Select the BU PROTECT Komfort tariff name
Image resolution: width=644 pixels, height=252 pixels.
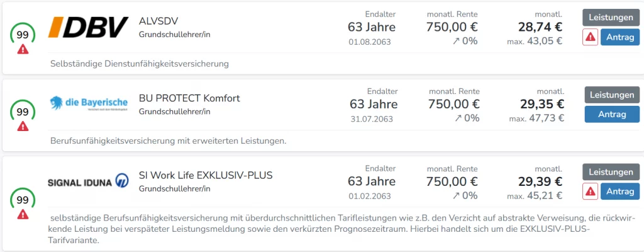(189, 98)
